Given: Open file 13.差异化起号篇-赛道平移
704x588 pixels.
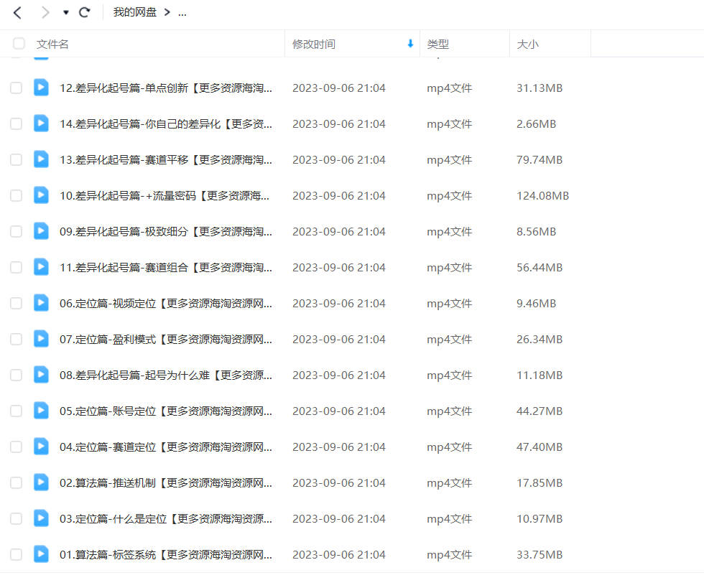Looking at the screenshot, I should [166, 160].
